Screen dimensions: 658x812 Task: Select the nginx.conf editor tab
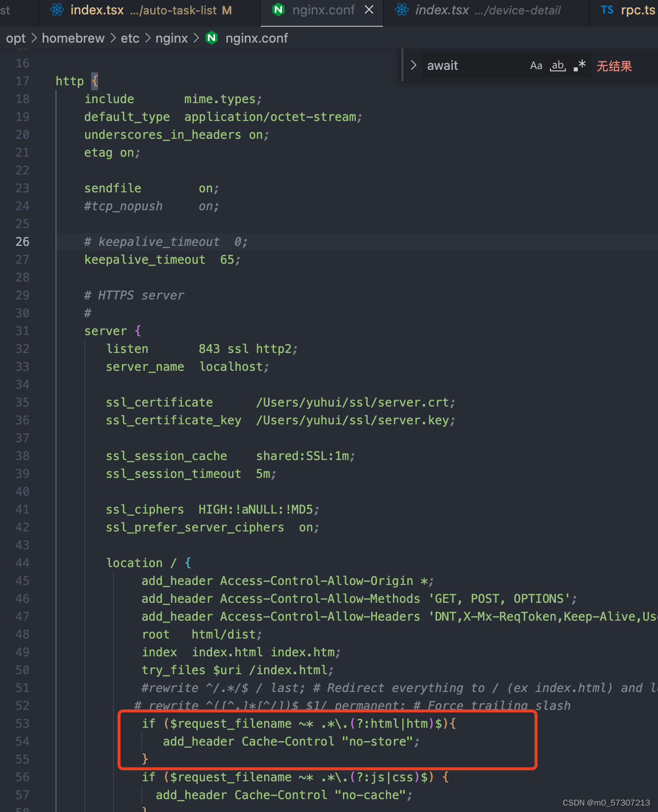coord(322,10)
